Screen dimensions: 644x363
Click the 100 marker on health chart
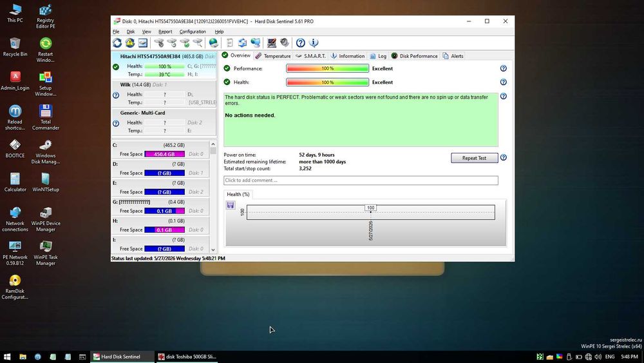point(370,208)
